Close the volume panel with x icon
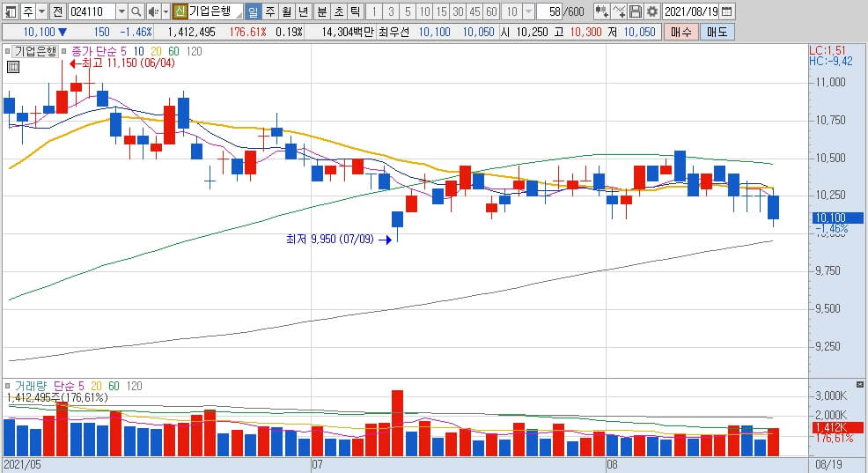The image size is (868, 473). click(x=860, y=384)
